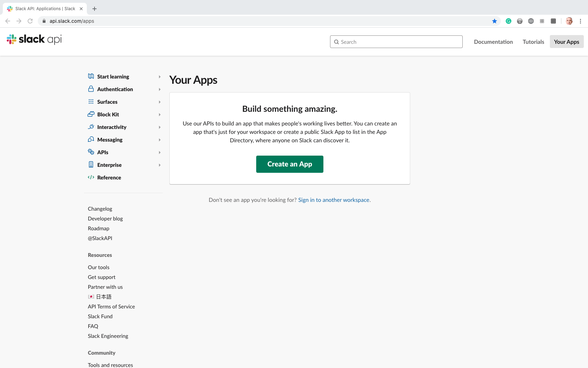Open the Changelog link
588x368 pixels.
pyautogui.click(x=100, y=209)
